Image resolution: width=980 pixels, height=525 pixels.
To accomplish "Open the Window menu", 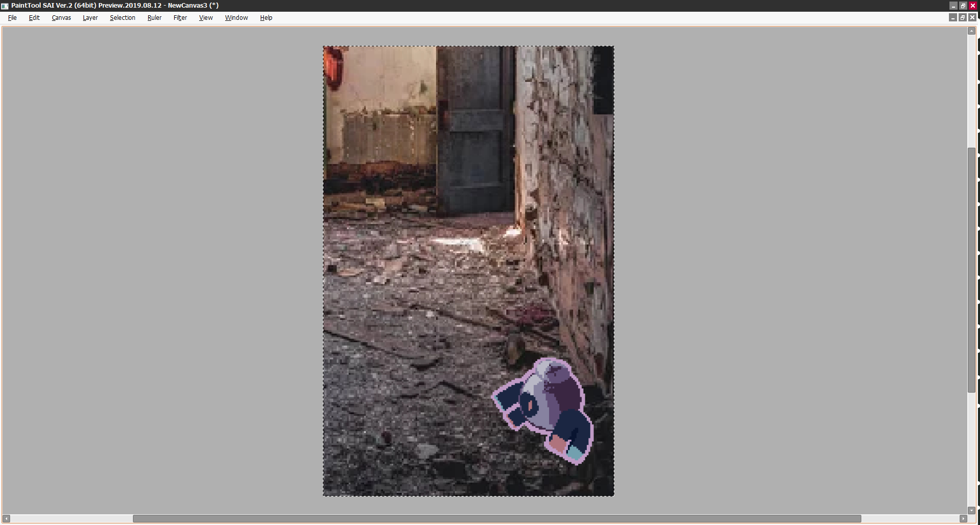I will 236,18.
